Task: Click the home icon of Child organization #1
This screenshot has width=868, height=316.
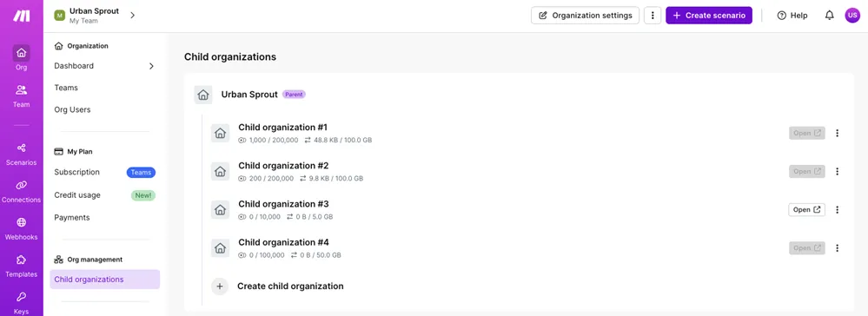Action: (x=221, y=134)
